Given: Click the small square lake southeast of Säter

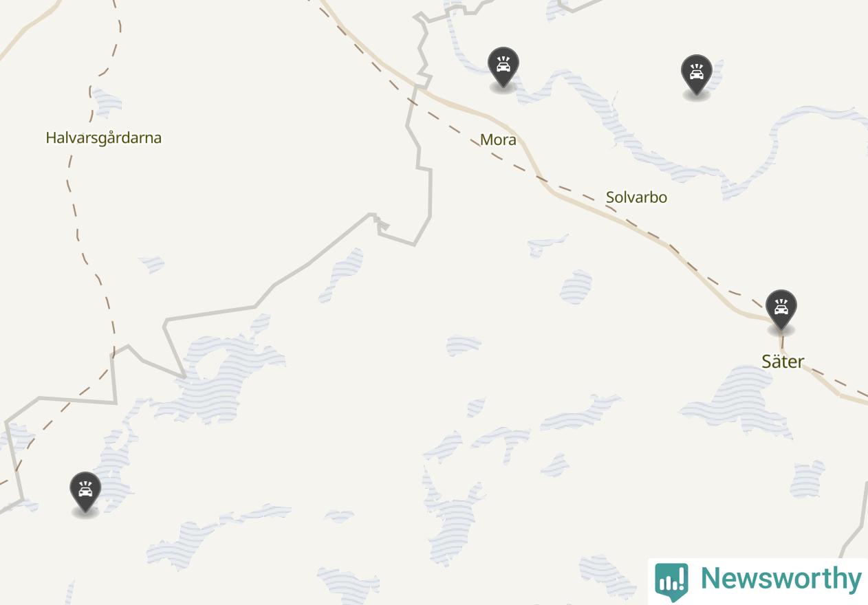Looking at the screenshot, I should click(x=807, y=479).
